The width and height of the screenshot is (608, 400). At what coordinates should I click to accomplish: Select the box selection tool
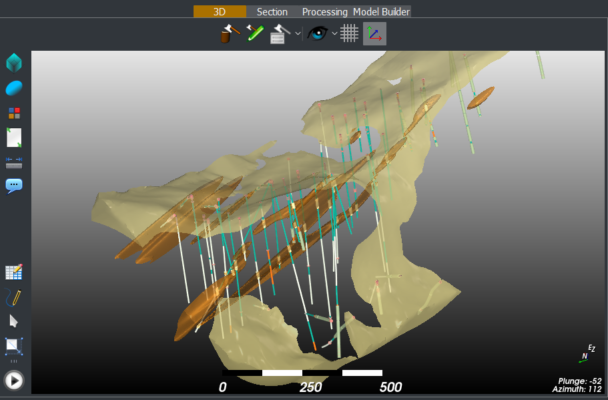pos(14,346)
